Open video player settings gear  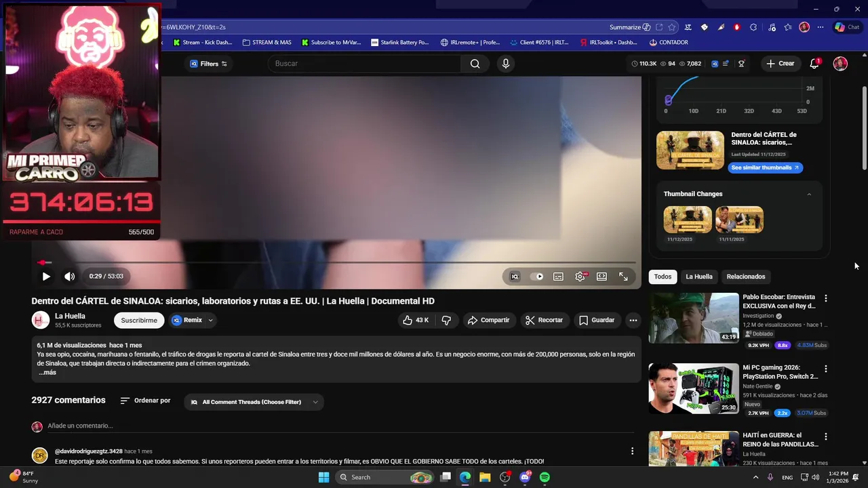(x=580, y=277)
